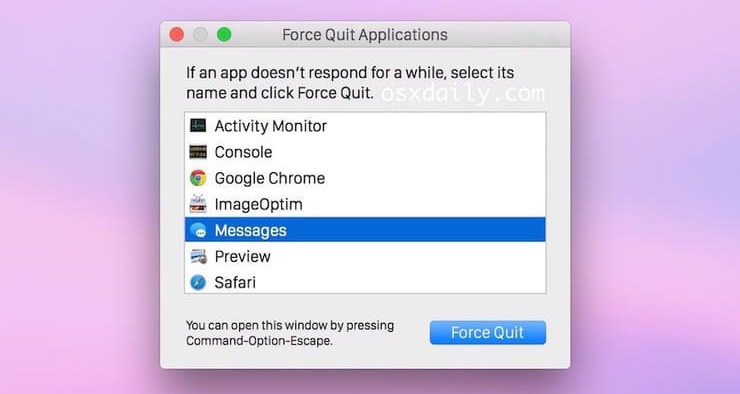Choose the Preview label in the list

click(x=242, y=256)
